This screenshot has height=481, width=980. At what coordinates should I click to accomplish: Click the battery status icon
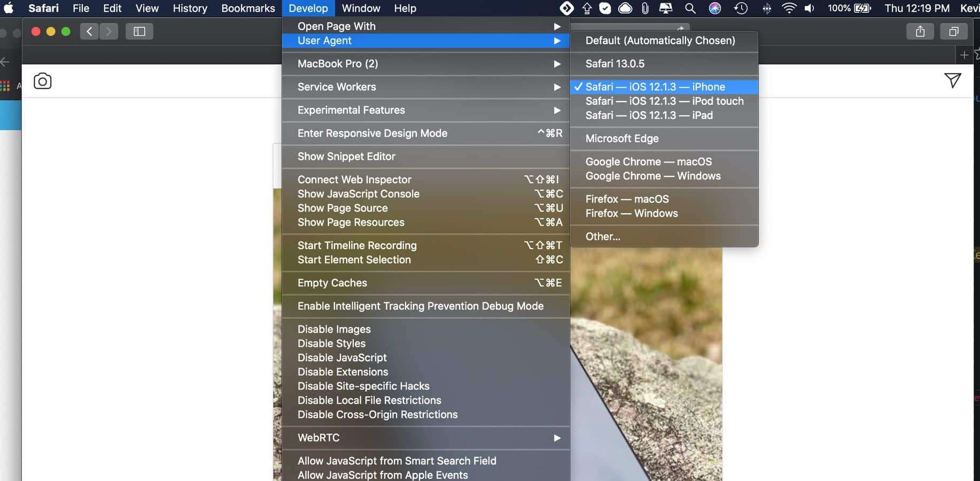click(862, 8)
